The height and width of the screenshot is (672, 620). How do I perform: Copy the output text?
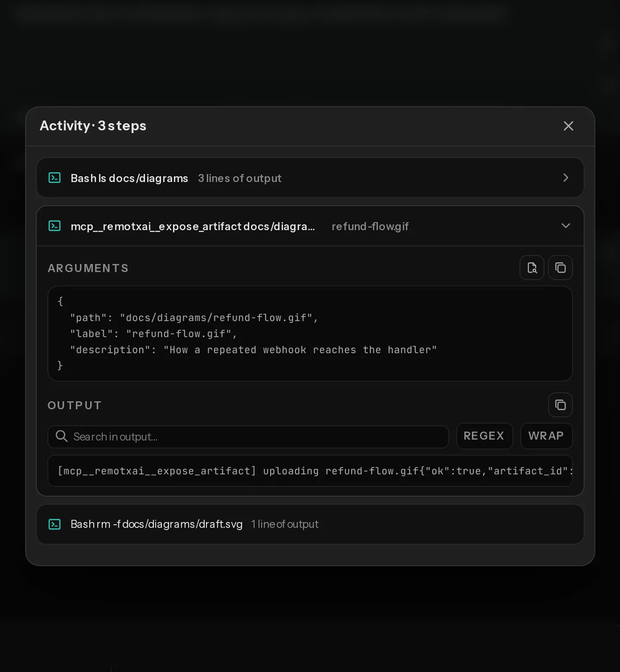561,405
